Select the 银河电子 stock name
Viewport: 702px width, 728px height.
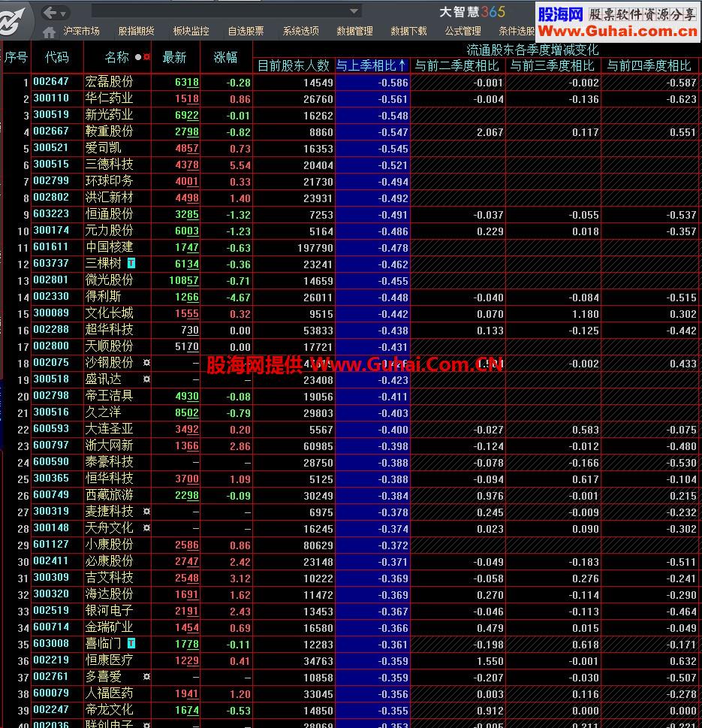(109, 611)
